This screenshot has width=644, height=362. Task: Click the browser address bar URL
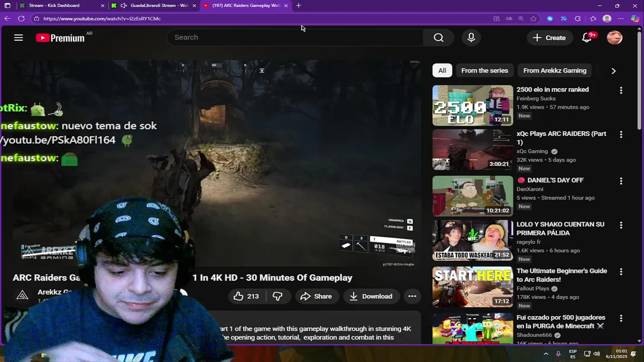[102, 19]
